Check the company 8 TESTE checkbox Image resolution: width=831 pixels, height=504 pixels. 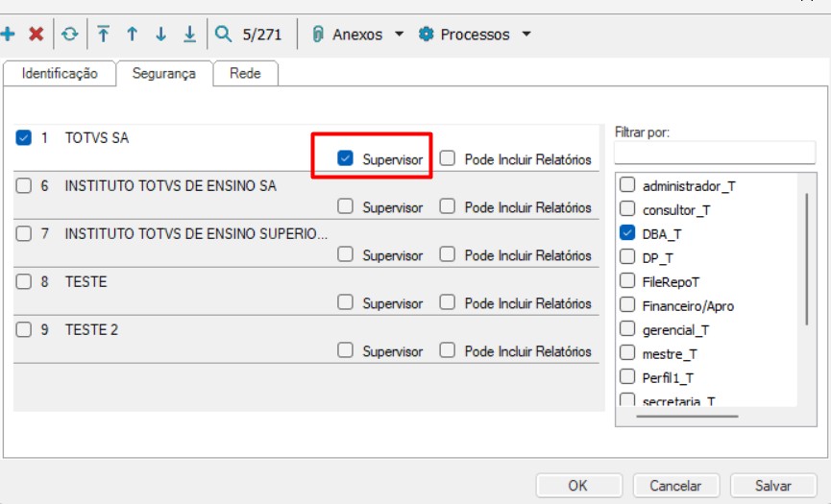pos(23,281)
